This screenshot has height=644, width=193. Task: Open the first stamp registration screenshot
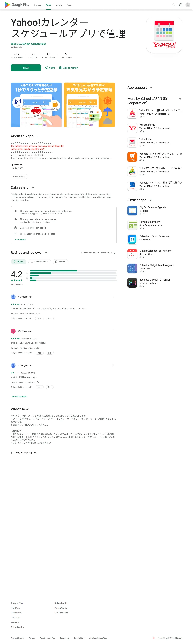(x=36, y=105)
